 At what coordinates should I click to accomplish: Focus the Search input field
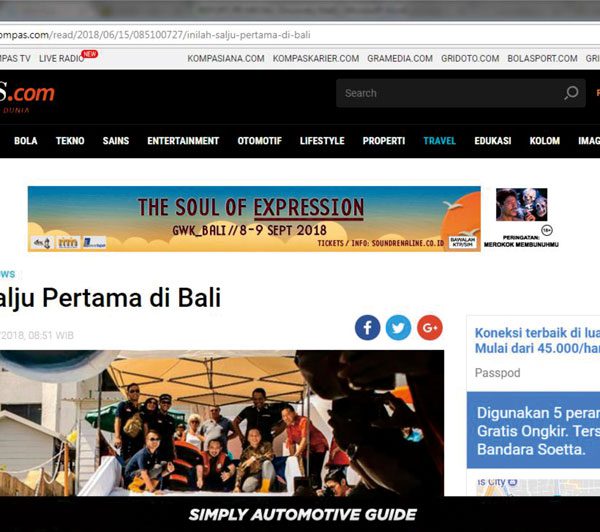(460, 93)
